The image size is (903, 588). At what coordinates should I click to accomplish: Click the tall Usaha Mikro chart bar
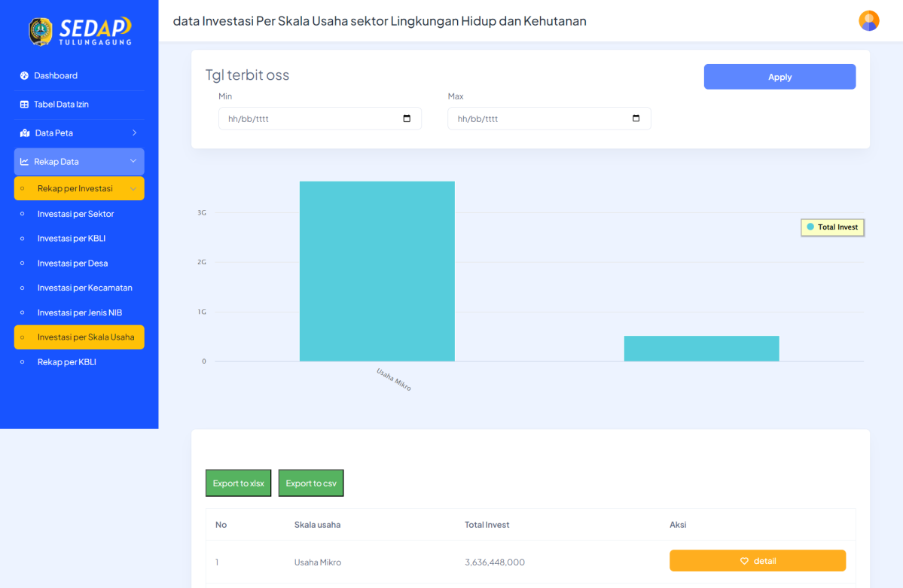tap(377, 271)
